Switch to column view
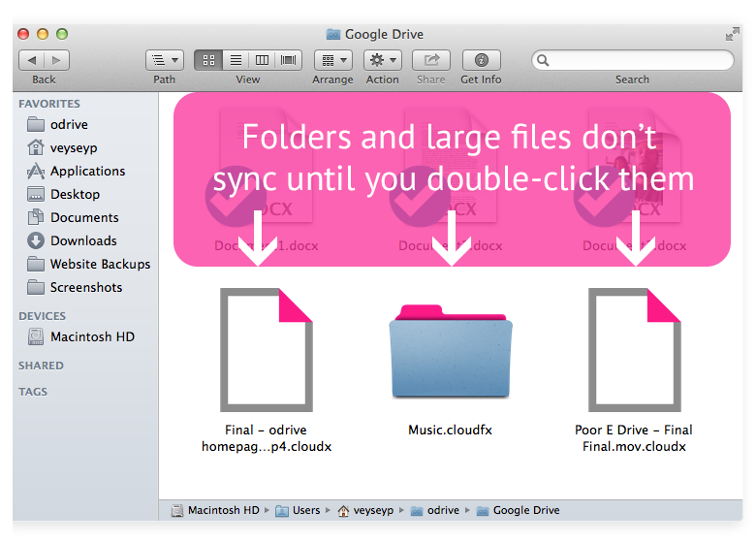Viewport: 756px width, 543px height. [262, 60]
